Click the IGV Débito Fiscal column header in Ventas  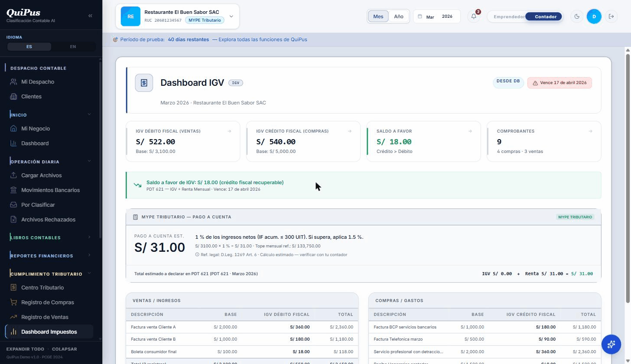pyautogui.click(x=287, y=315)
